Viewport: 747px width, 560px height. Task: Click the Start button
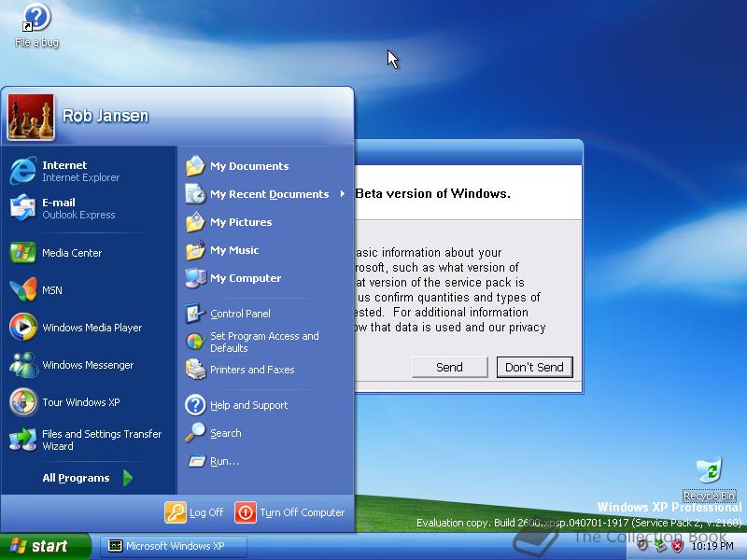click(x=45, y=546)
